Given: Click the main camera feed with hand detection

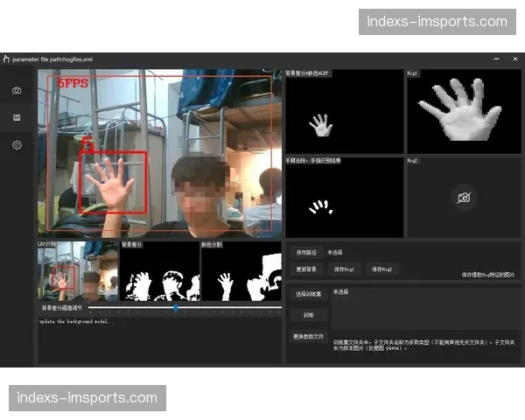Looking at the screenshot, I should (159, 154).
